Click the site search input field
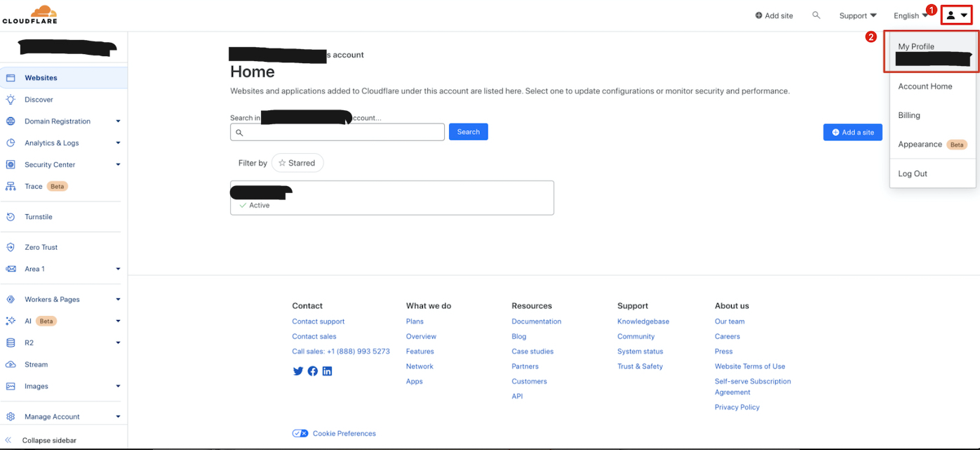This screenshot has width=980, height=450. [x=342, y=132]
